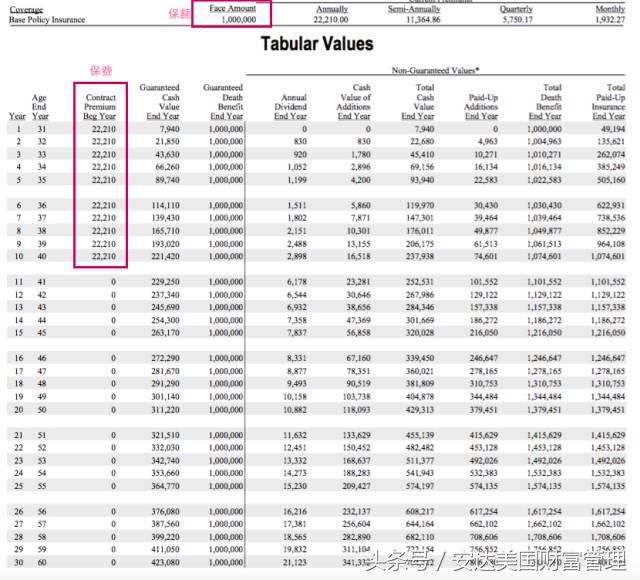
Task: Select guaranteed cash value 21,850 in year 2
Action: pyautogui.click(x=167, y=141)
